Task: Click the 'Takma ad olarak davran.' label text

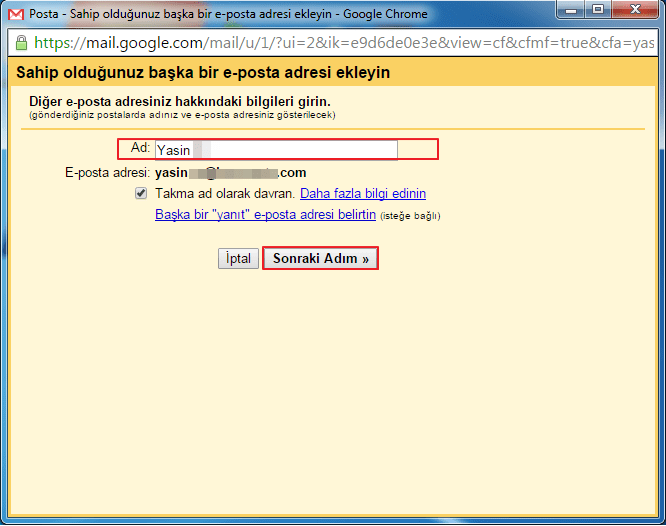Action: coord(225,193)
